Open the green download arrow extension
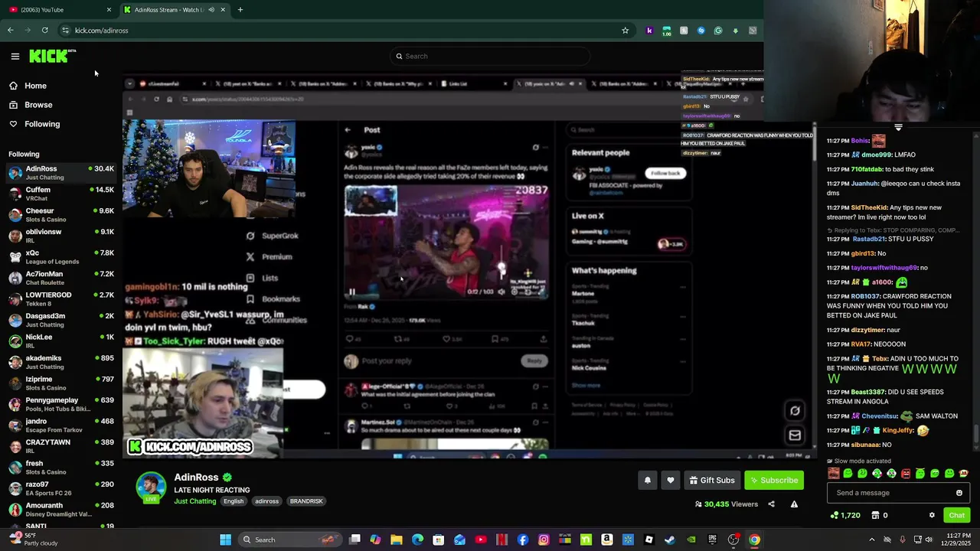The width and height of the screenshot is (980, 551). pyautogui.click(x=736, y=30)
